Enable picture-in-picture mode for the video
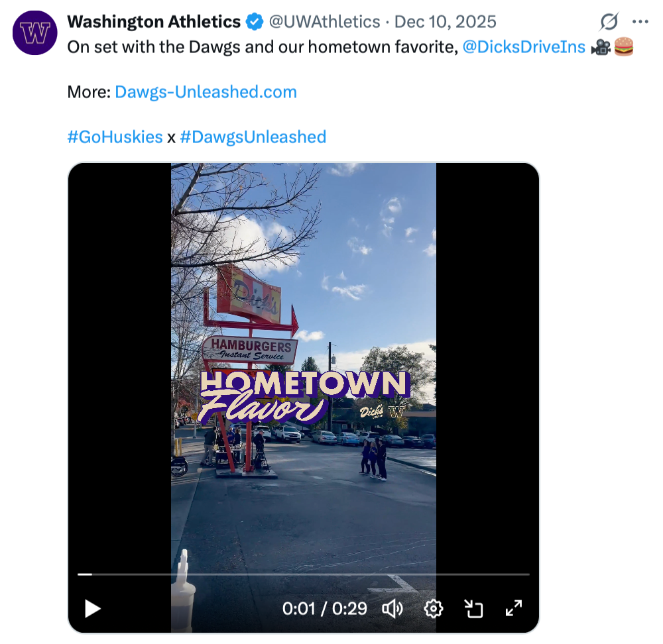This screenshot has width=663, height=644. tap(473, 608)
